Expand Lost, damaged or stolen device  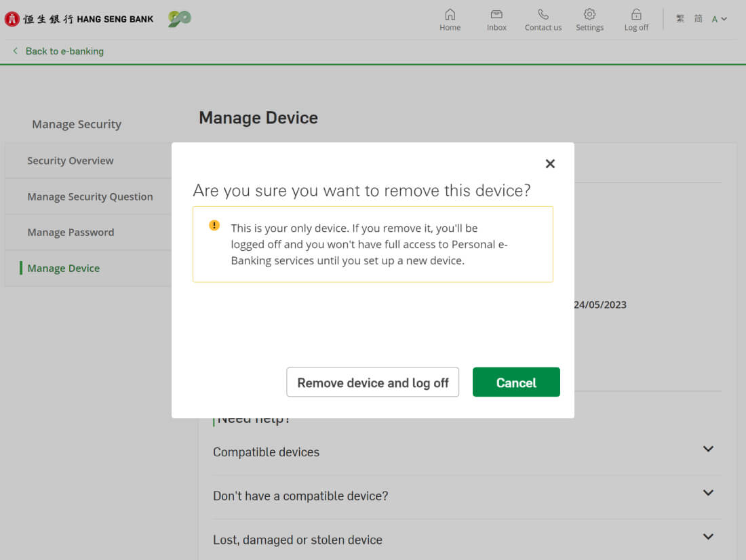pyautogui.click(x=708, y=538)
